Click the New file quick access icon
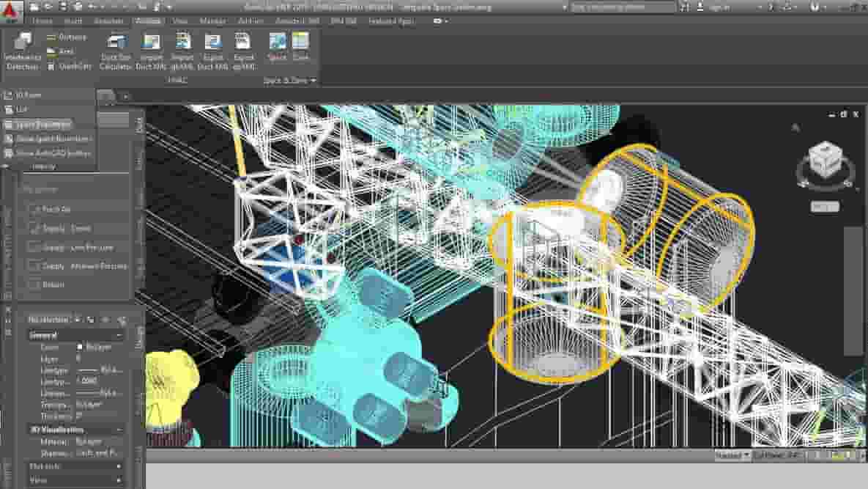The height and width of the screenshot is (489, 868). pos(34,7)
